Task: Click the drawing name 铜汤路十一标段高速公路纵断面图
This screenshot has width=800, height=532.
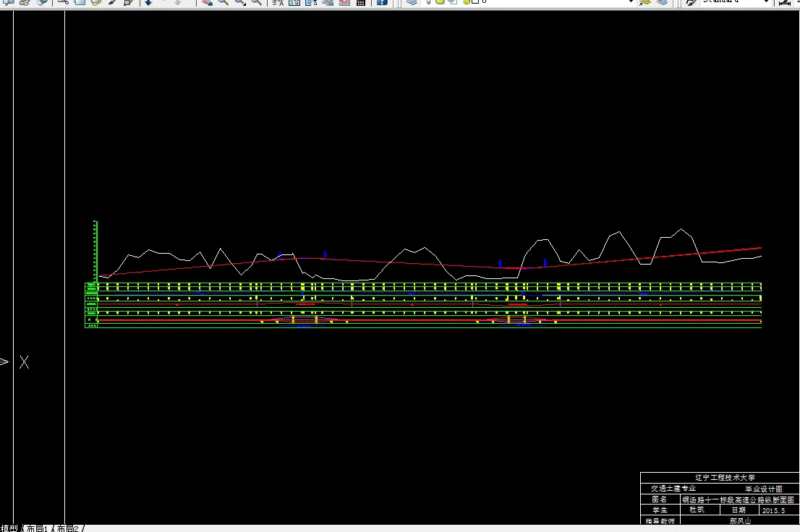Action: [x=739, y=500]
